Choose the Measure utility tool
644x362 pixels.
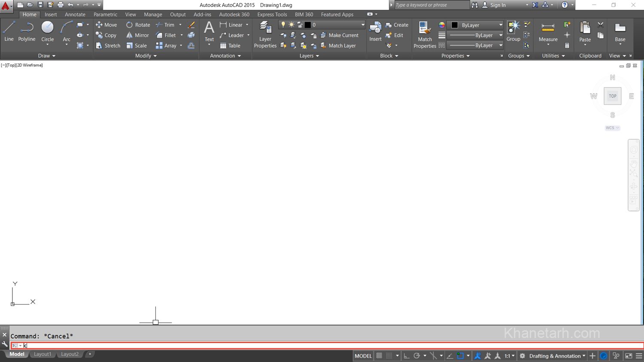(x=548, y=33)
